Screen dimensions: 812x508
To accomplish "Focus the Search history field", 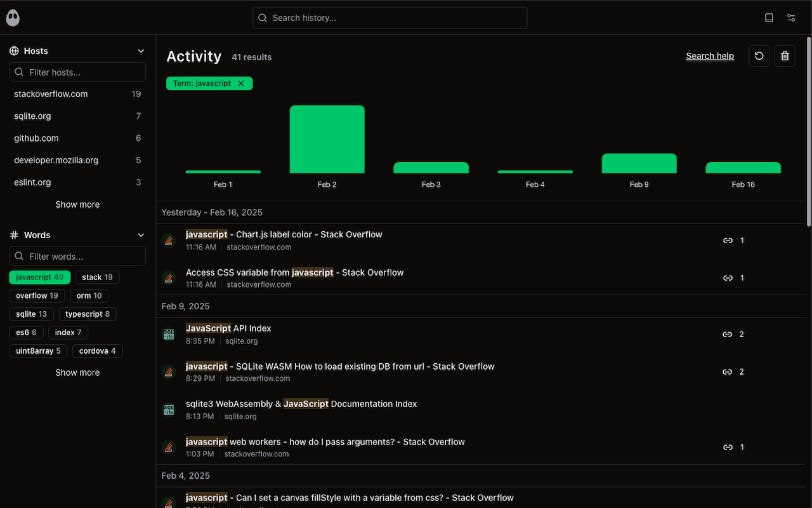I will pyautogui.click(x=390, y=18).
